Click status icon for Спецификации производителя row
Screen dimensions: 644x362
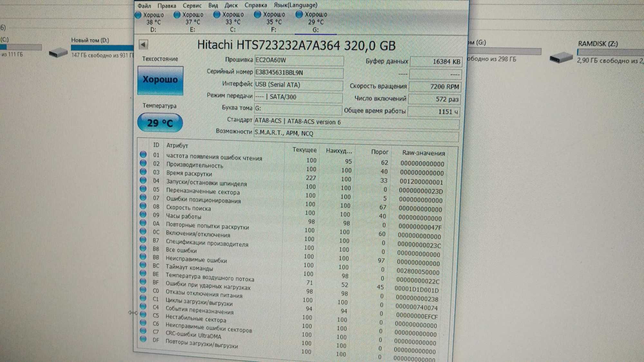tap(143, 240)
